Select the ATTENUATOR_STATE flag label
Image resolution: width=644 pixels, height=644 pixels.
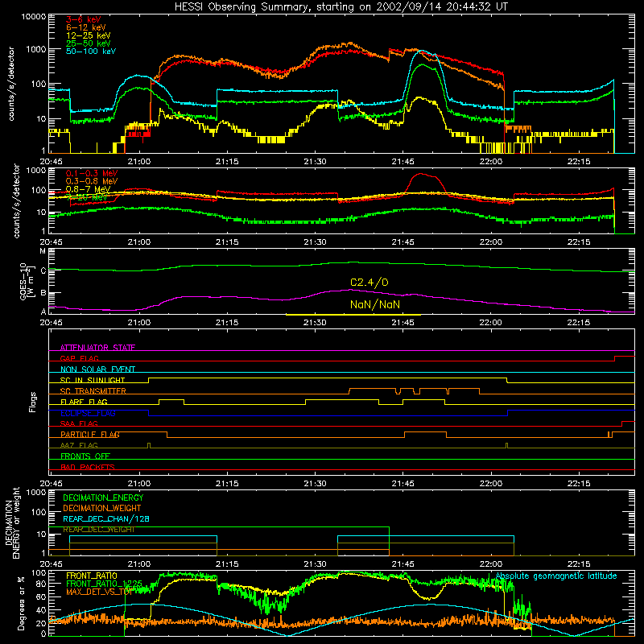97,348
